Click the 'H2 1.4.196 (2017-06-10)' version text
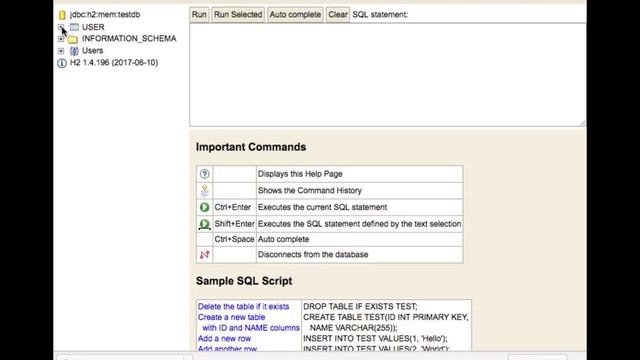 point(114,63)
